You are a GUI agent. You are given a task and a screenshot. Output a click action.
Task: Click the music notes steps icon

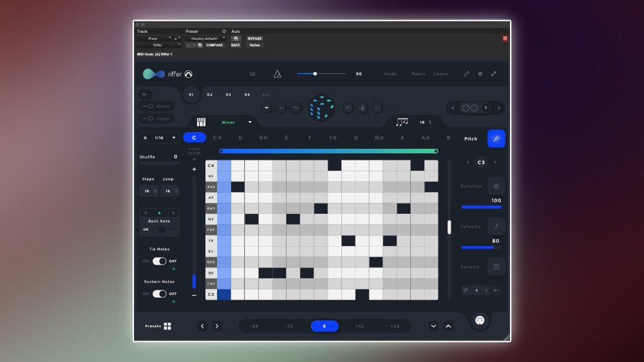coord(402,122)
